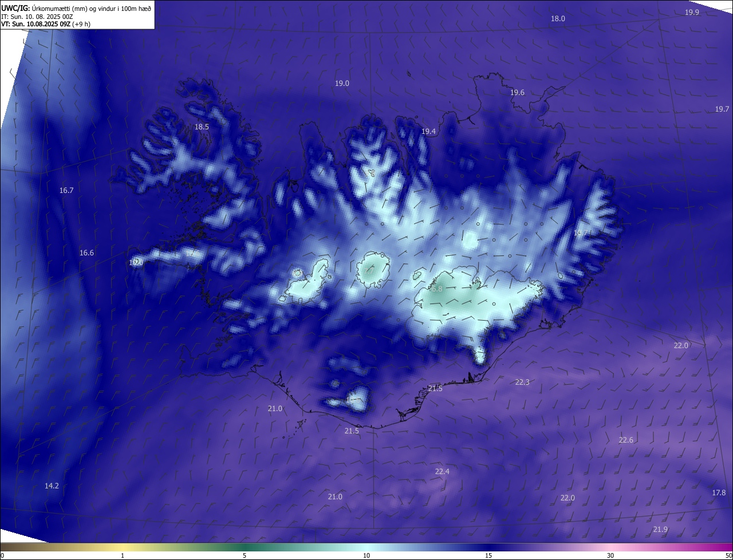Click the 30 tick on the colour scale
The width and height of the screenshot is (733, 560).
click(x=610, y=555)
